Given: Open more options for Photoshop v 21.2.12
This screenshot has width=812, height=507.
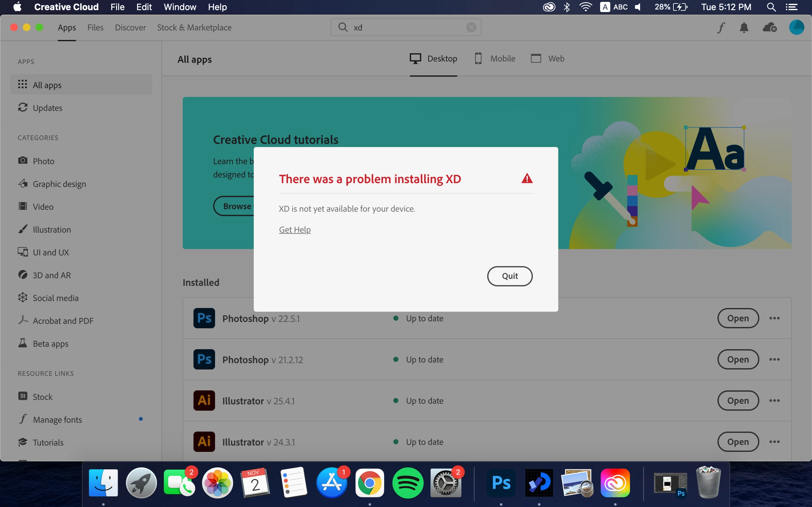Looking at the screenshot, I should point(774,359).
